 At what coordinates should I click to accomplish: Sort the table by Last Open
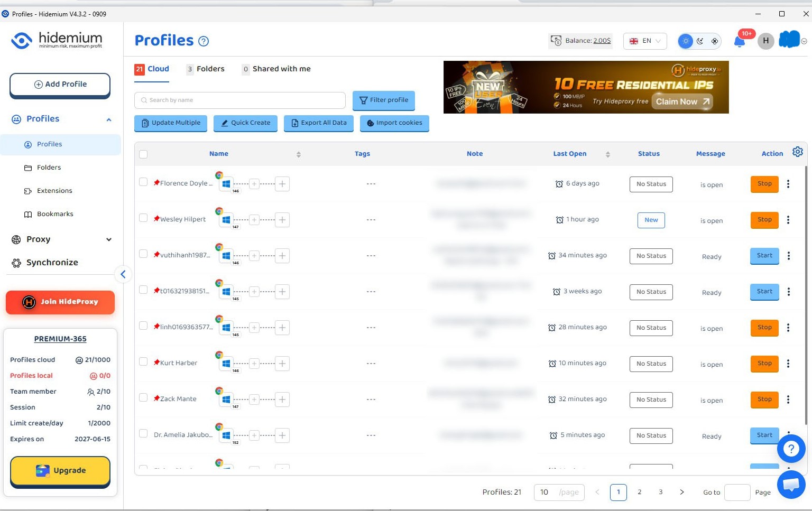[608, 154]
